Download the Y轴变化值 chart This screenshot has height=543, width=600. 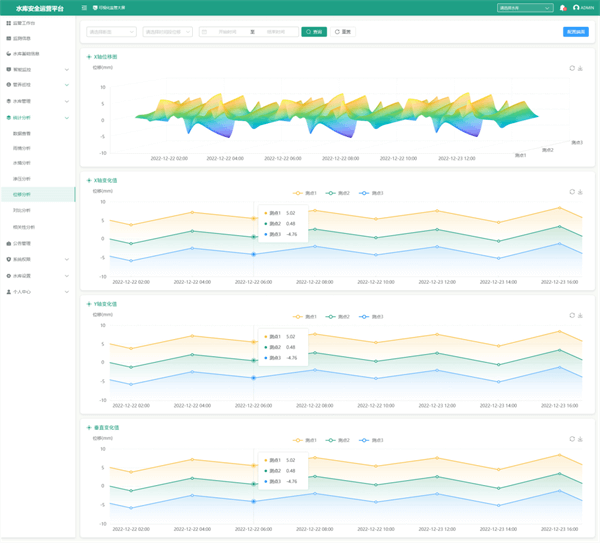coord(580,315)
